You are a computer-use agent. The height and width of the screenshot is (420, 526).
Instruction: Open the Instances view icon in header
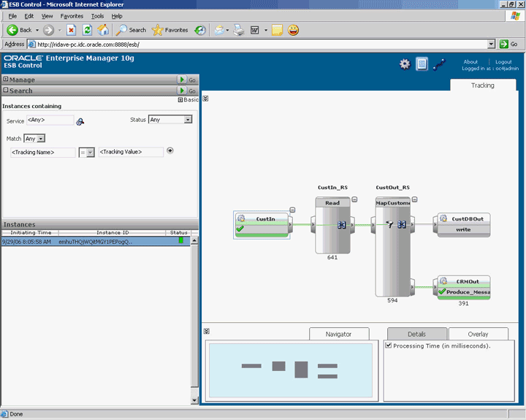(422, 64)
